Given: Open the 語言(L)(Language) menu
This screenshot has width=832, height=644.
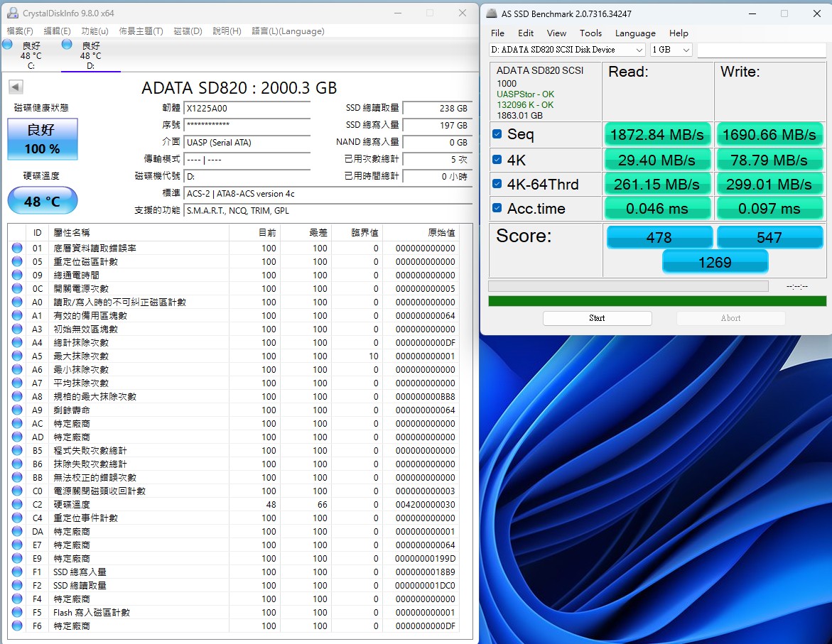Looking at the screenshot, I should click(288, 31).
